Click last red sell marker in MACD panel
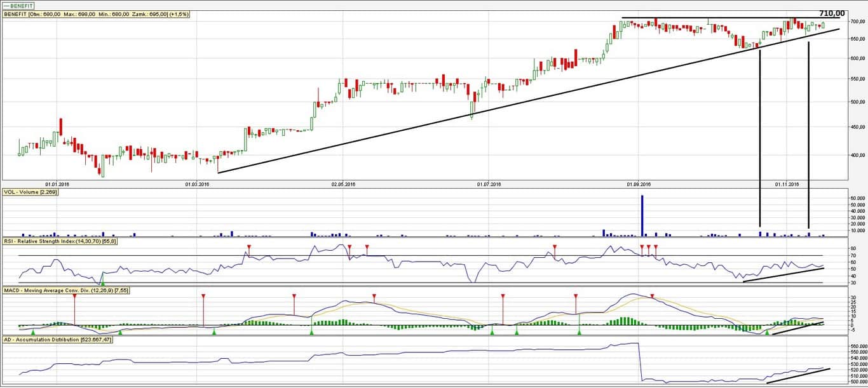This screenshot has height=388, width=868. pyautogui.click(x=652, y=297)
